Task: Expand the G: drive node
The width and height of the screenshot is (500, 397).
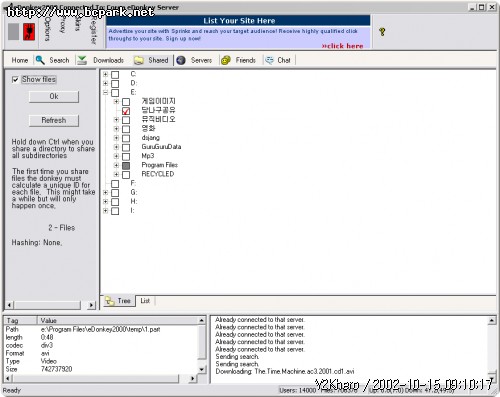Action: 105,192
